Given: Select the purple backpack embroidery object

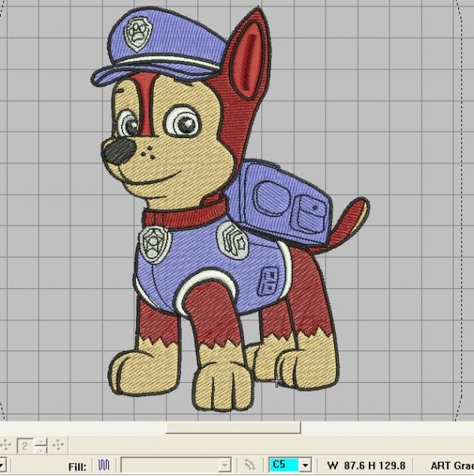Looking at the screenshot, I should [x=280, y=202].
